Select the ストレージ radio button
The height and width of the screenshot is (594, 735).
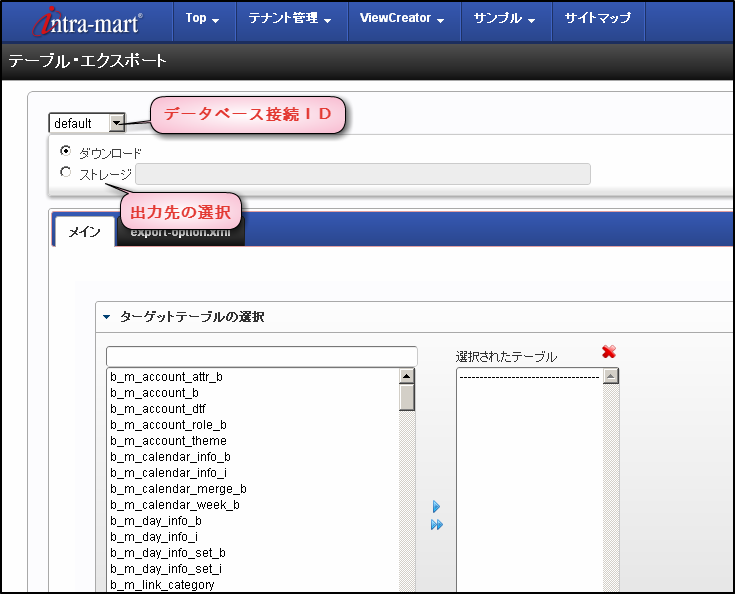pyautogui.click(x=66, y=172)
